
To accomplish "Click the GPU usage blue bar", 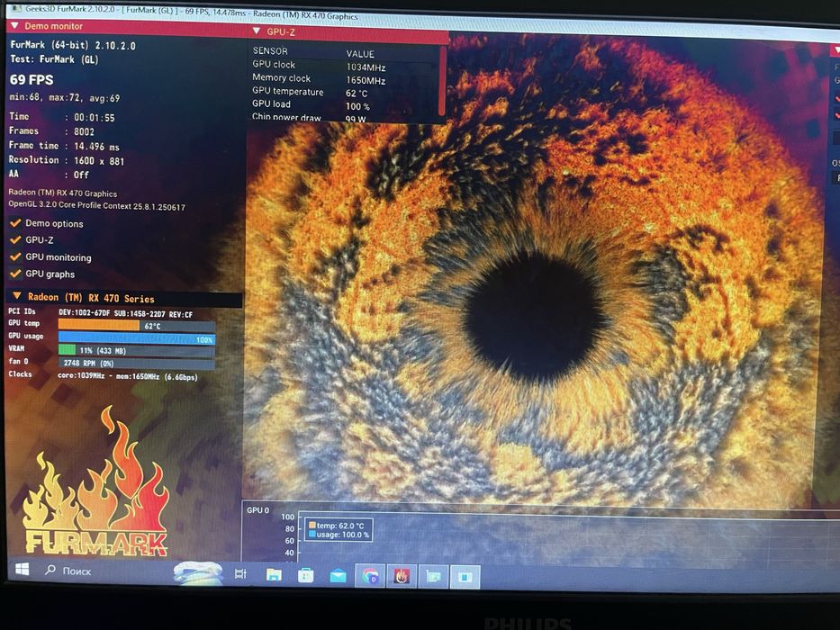I will point(137,338).
